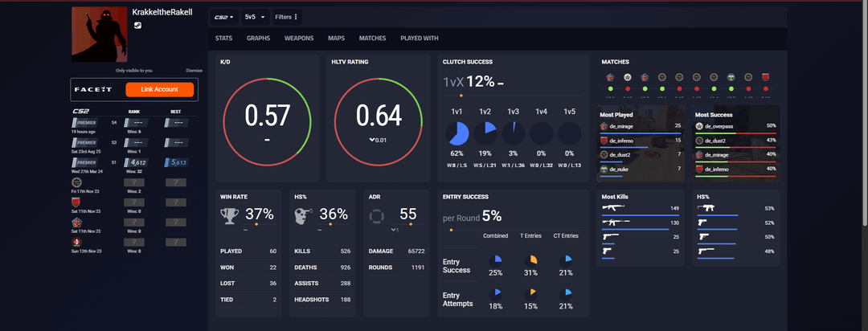The image size is (868, 331).
Task: Click the win rate trophy icon
Action: pyautogui.click(x=232, y=215)
